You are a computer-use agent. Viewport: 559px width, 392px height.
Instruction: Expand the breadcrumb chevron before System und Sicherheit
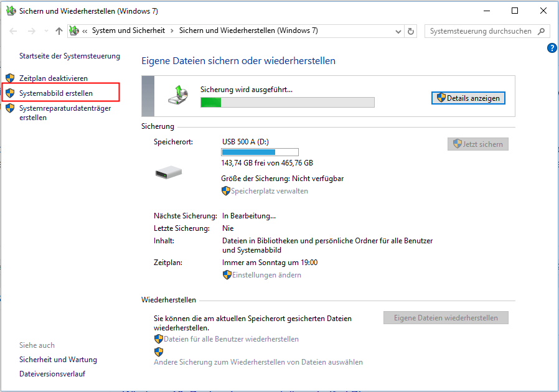(84, 31)
